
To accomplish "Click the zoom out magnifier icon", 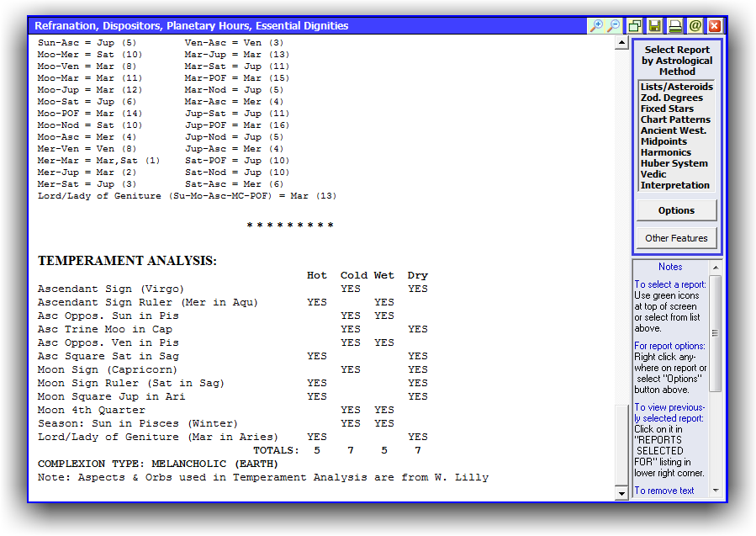I will pos(614,26).
